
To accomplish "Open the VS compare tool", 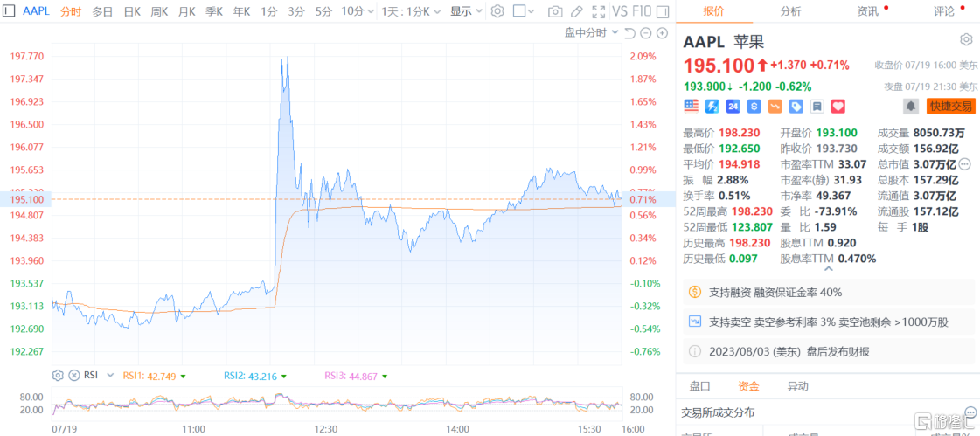I will click(x=619, y=11).
